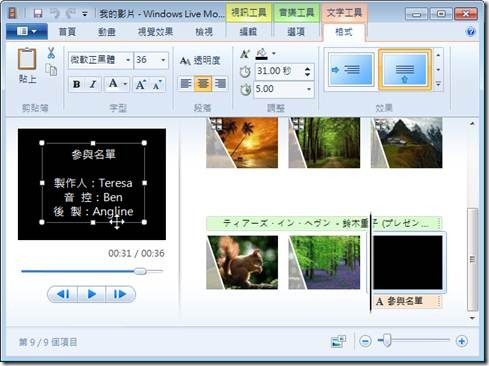Open the 編輯 tab under 視訊工具
This screenshot has width=489, height=366.
coord(248,32)
